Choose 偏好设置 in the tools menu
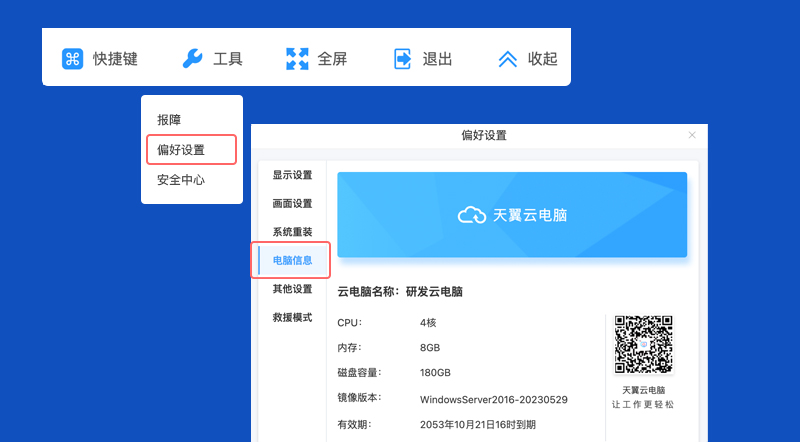 tap(191, 150)
